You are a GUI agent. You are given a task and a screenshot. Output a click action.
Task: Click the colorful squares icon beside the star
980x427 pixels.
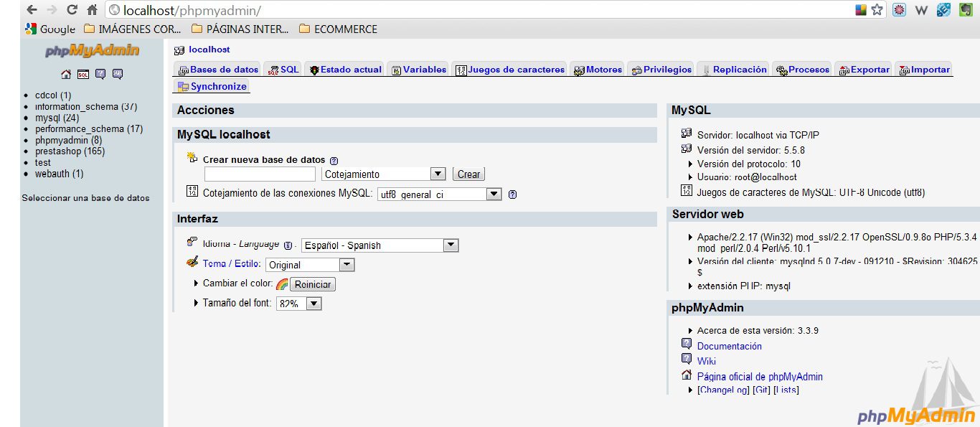pyautogui.click(x=862, y=10)
